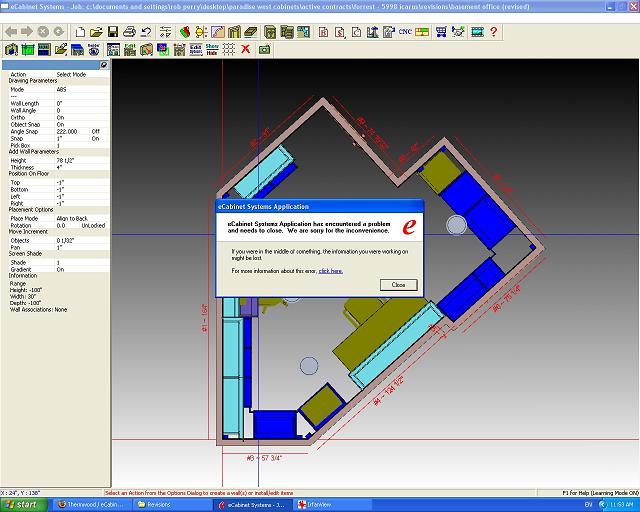Click the Wall Length value field
This screenshot has height=512, width=640.
click(82, 104)
